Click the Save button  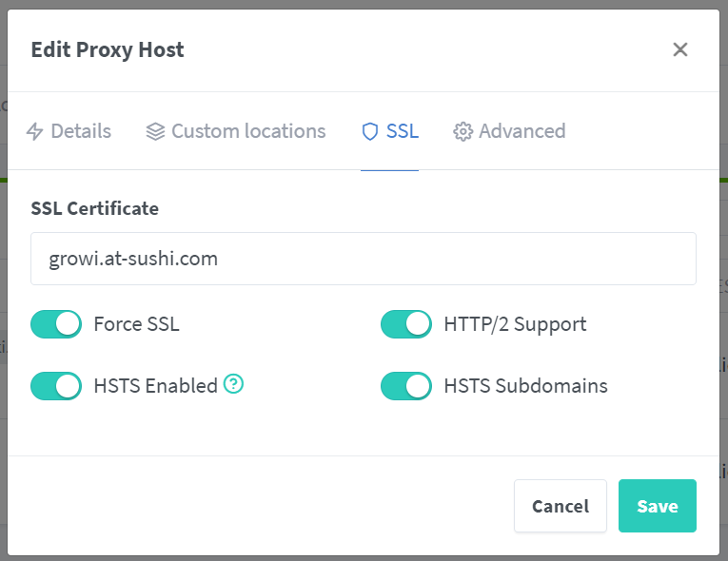658,506
